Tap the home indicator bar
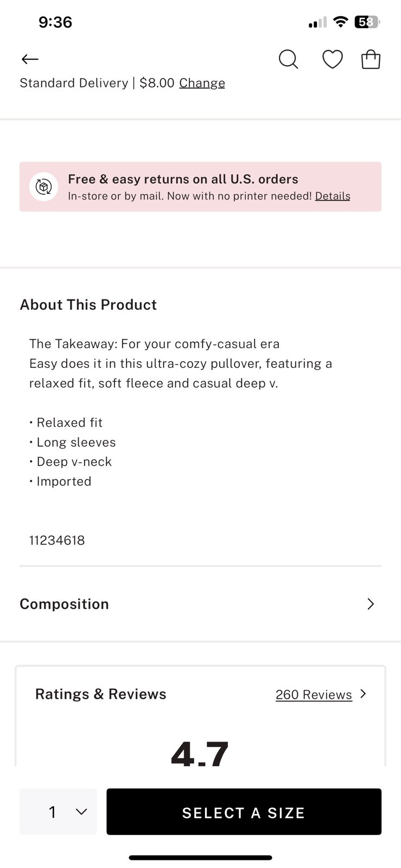 click(200, 858)
